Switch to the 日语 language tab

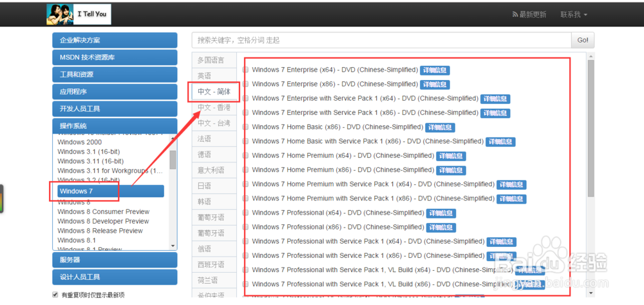pos(214,186)
